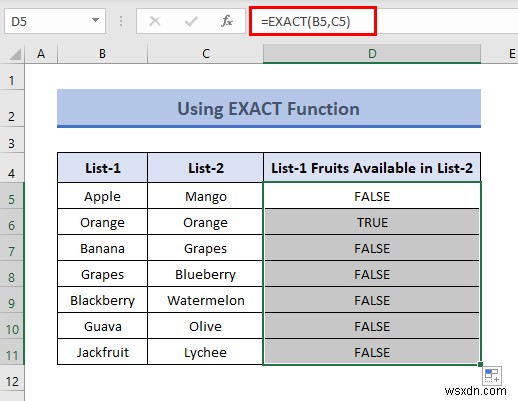The height and width of the screenshot is (401, 518).
Task: Select the FALSE cell beside Blueberry
Action: coord(372,274)
